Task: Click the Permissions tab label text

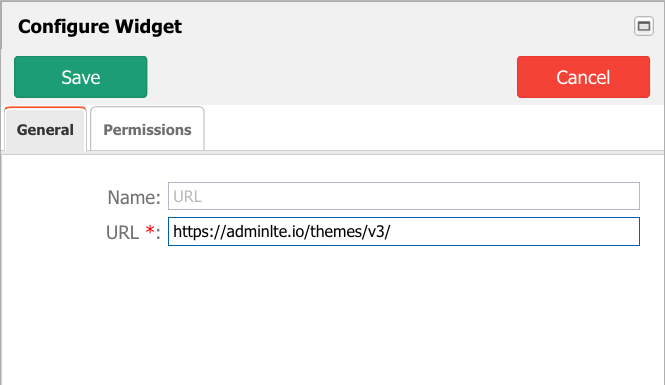Action: coord(147,130)
